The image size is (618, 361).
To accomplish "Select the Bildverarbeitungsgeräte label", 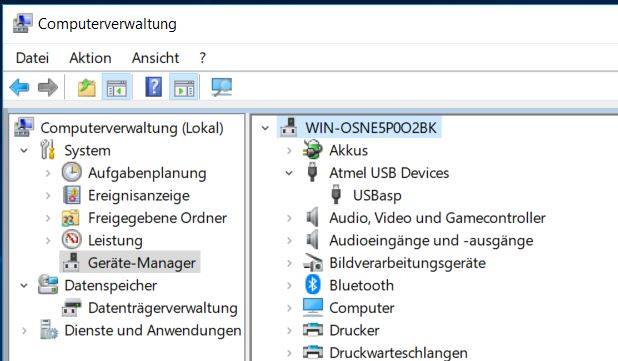I will point(408,263).
